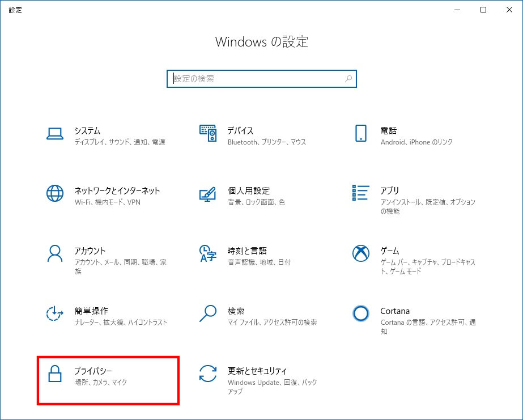Open the Cortana settings title
Image resolution: width=523 pixels, height=420 pixels.
coord(395,311)
